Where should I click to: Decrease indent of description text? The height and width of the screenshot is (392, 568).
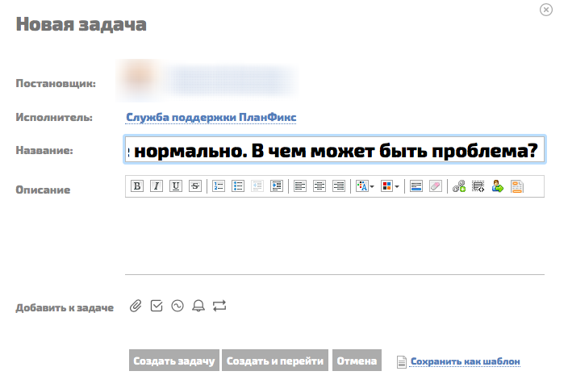tap(257, 186)
